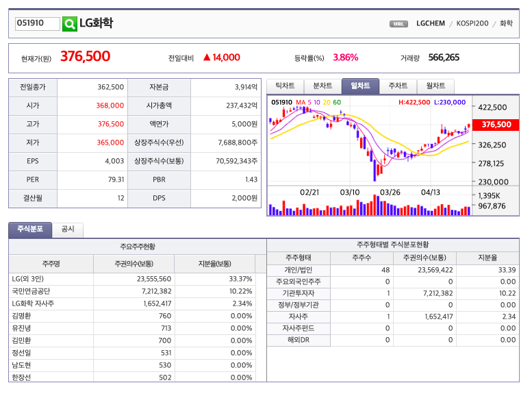
Task: Open the 틱차트 tab
Action: (286, 86)
